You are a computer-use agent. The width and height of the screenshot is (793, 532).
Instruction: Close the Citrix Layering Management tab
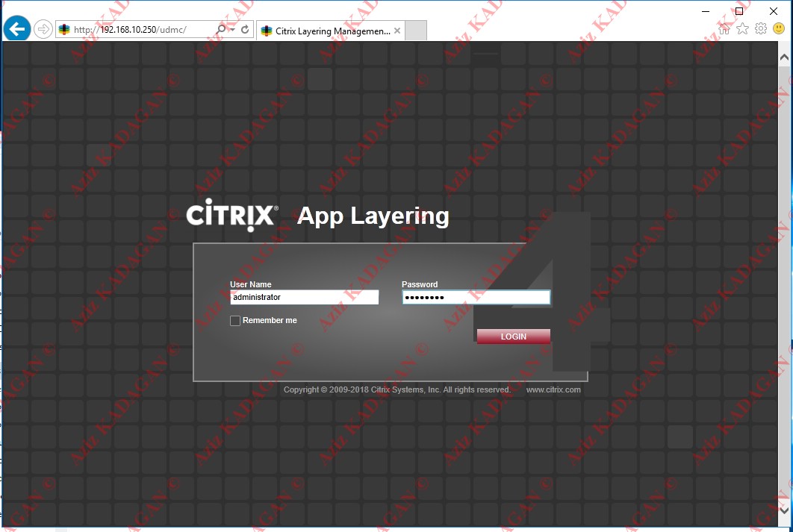click(397, 31)
